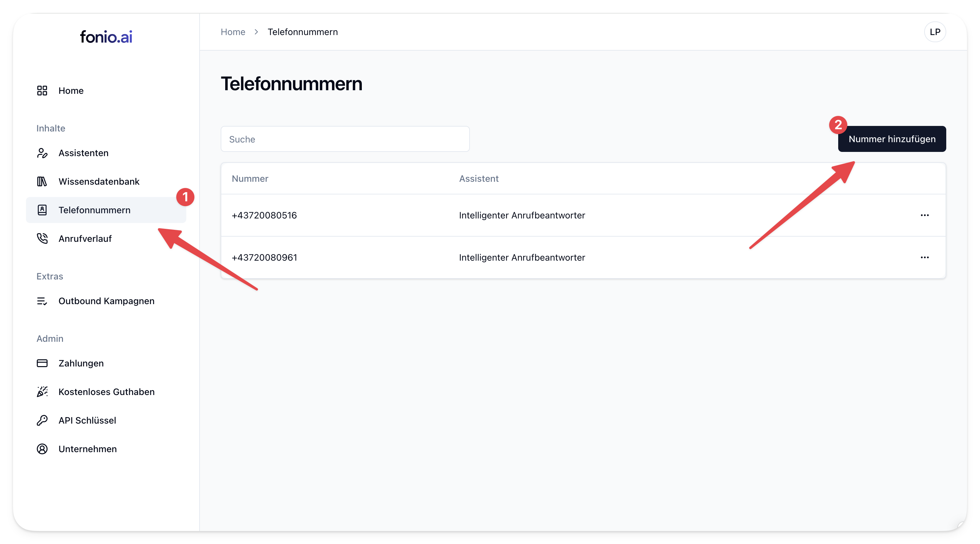Screen dimensions: 980x544
Task: Open options menu for +43720080961
Action: point(925,257)
